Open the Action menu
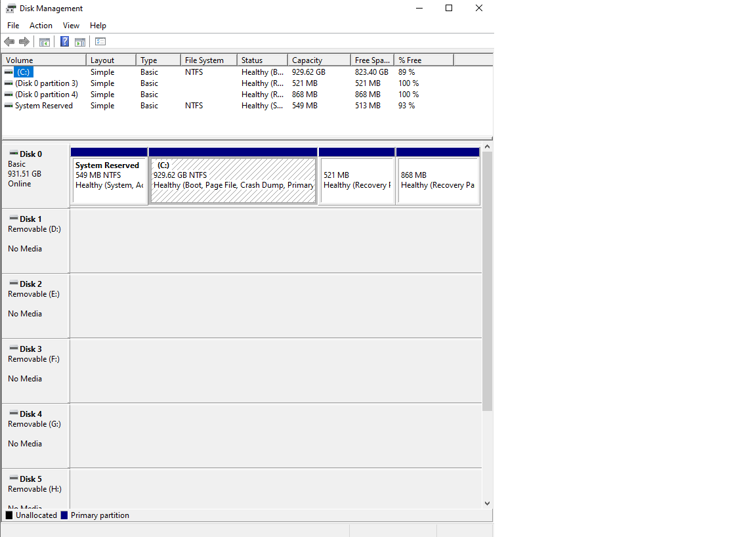 point(41,26)
